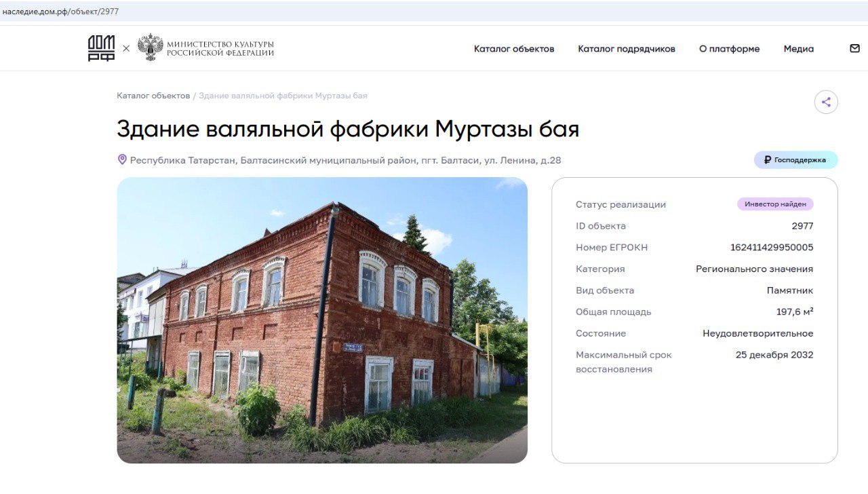Open Каталог объектов menu item
Screen dimensions: 868x494
point(513,49)
